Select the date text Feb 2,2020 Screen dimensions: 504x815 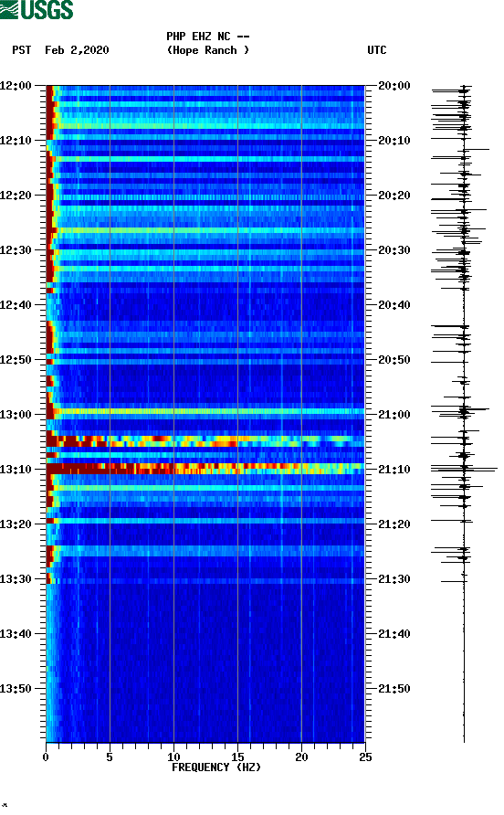tap(77, 50)
